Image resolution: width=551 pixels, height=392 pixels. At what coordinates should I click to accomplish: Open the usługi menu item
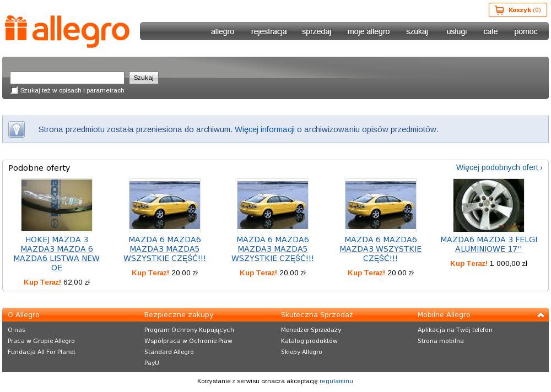click(456, 31)
